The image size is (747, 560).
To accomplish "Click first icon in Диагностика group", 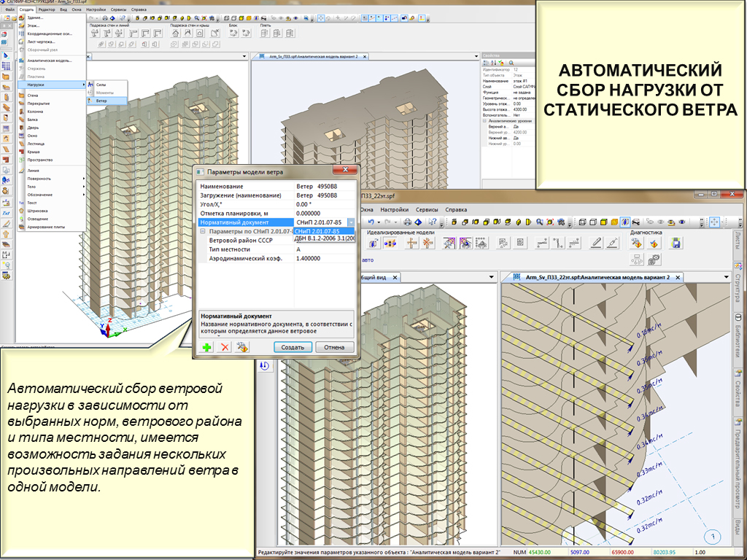I will pos(635,243).
